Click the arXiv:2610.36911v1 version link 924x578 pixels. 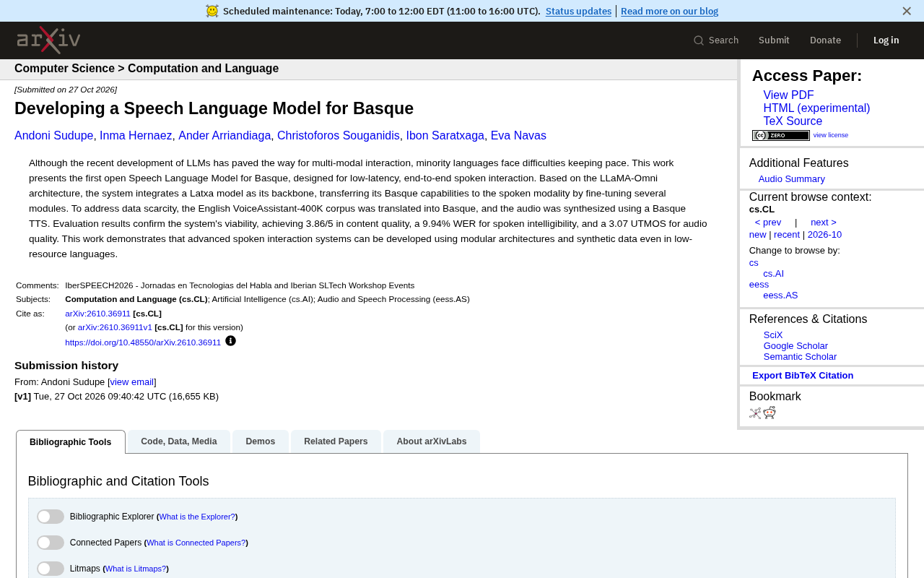tap(115, 327)
